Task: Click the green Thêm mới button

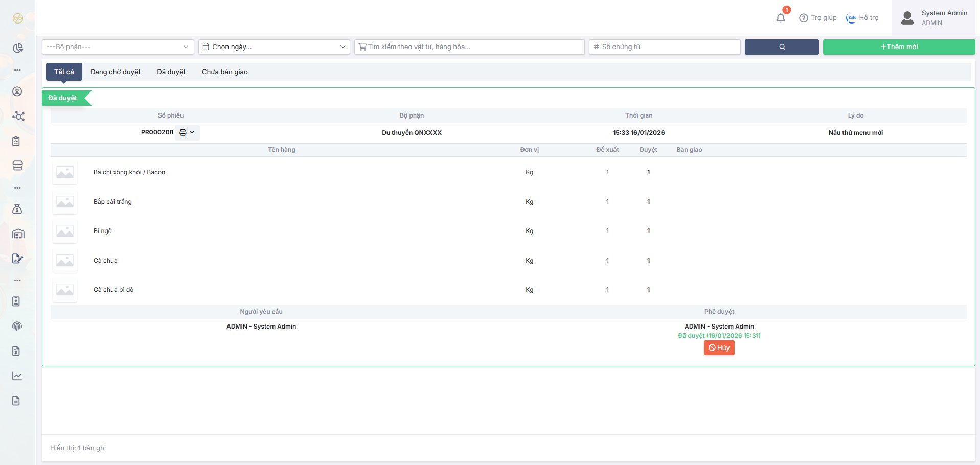Action: [899, 47]
